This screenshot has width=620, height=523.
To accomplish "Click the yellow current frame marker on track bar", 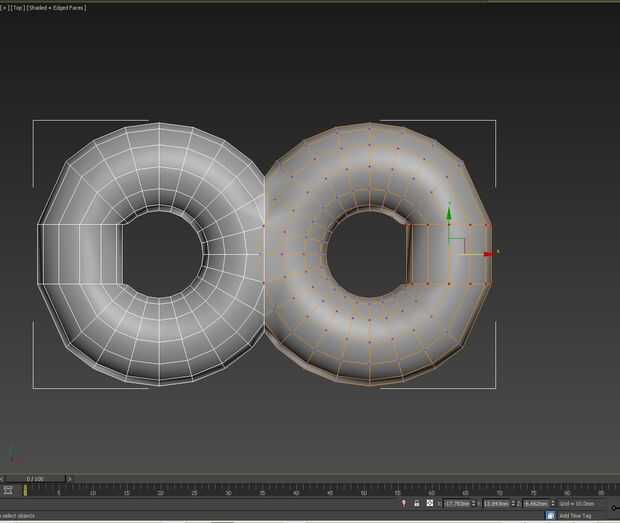I will [25, 491].
